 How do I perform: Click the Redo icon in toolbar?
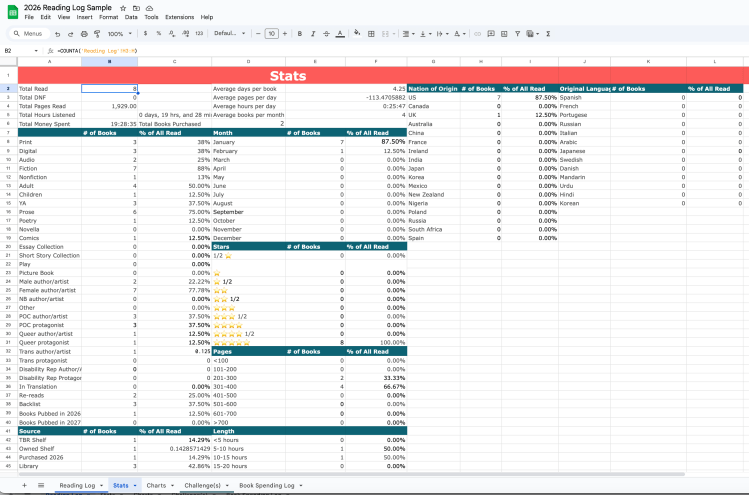(70, 33)
